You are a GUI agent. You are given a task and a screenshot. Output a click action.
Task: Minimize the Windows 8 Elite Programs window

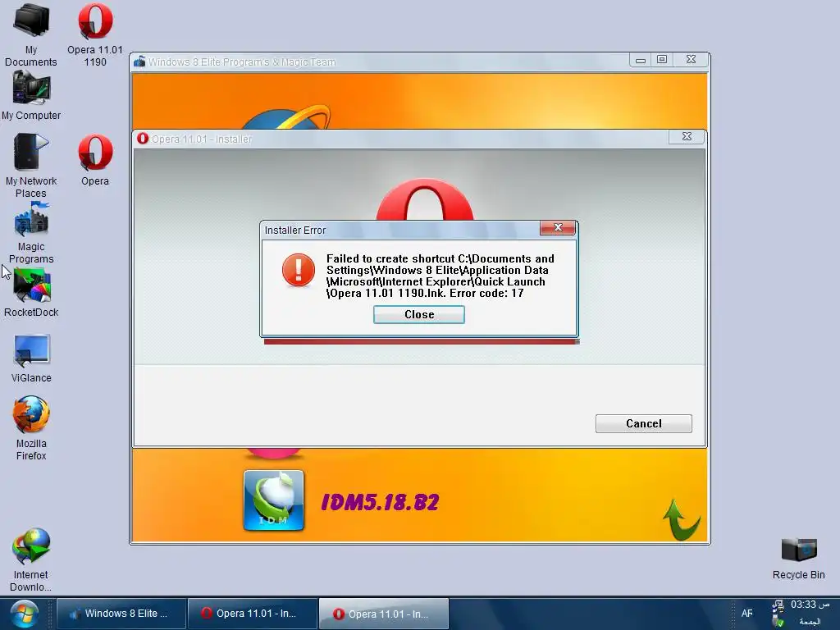pyautogui.click(x=640, y=60)
